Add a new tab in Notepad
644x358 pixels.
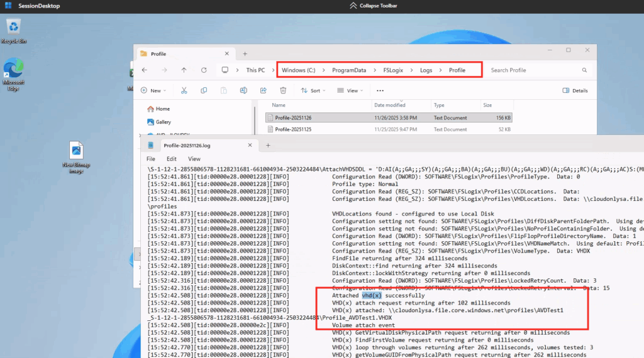[268, 145]
